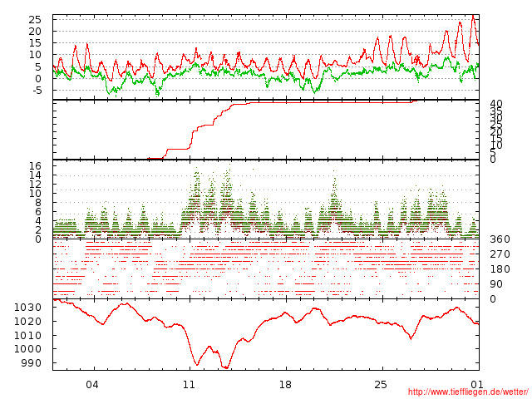Viewport: 532px width, 399px height.
Task: Click the 270 wind direction label
Action: coord(500,254)
